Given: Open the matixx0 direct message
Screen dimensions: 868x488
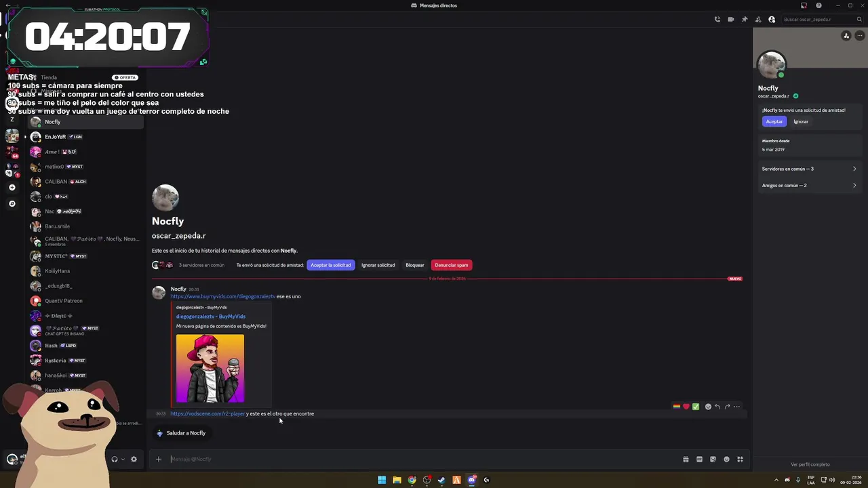Looking at the screenshot, I should pos(85,167).
